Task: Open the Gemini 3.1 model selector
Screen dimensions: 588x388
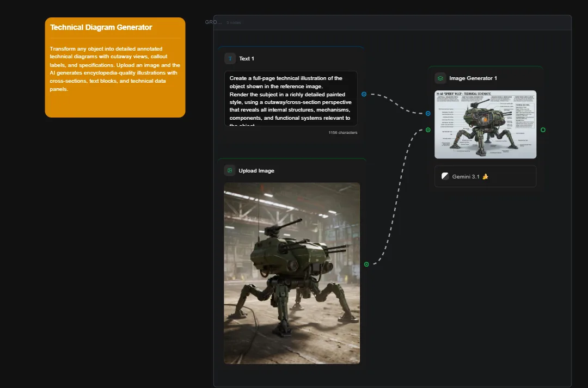Action: 485,176
